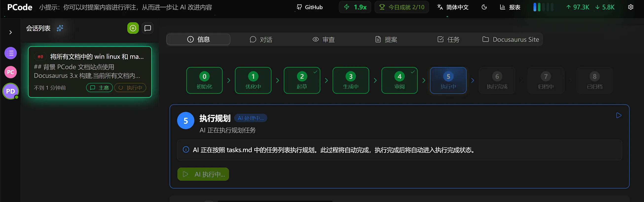The width and height of the screenshot is (644, 202).
Task: Open the 简体中文 language selector
Action: (x=453, y=7)
